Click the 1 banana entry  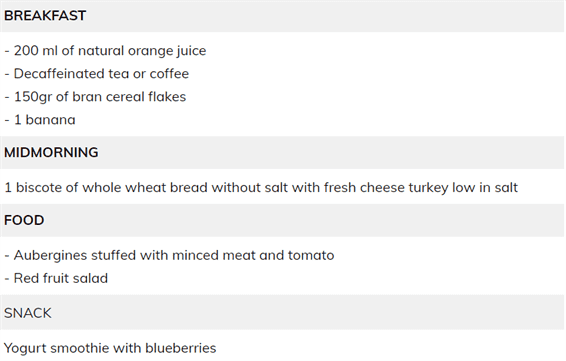click(x=40, y=120)
